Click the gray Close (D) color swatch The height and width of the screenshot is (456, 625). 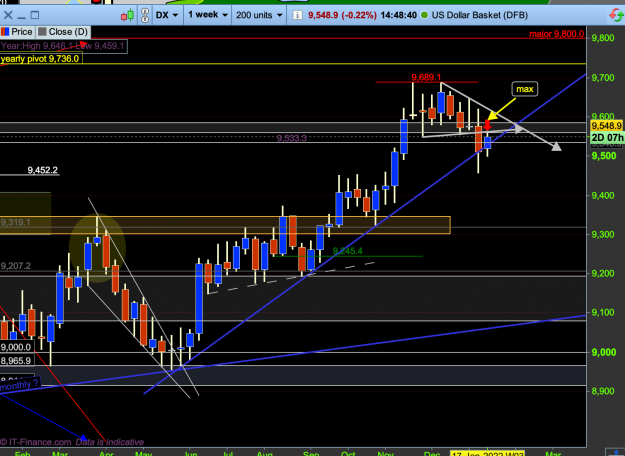(42, 31)
